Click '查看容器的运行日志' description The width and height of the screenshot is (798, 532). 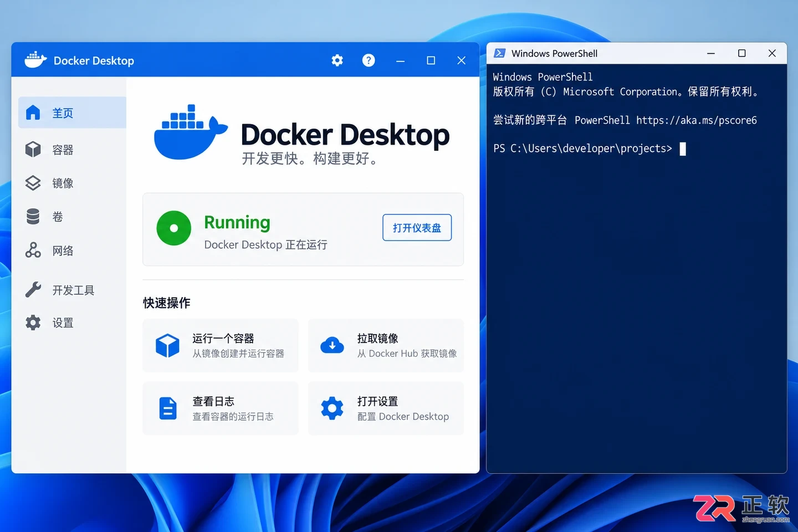[x=233, y=416]
